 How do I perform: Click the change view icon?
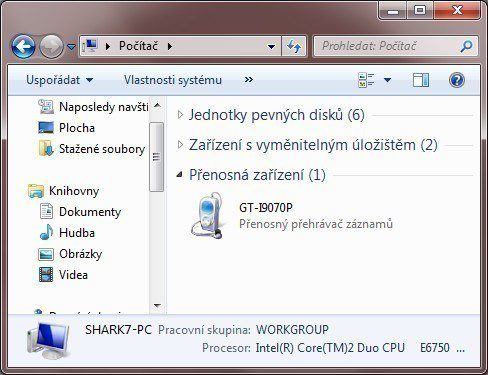click(x=366, y=80)
